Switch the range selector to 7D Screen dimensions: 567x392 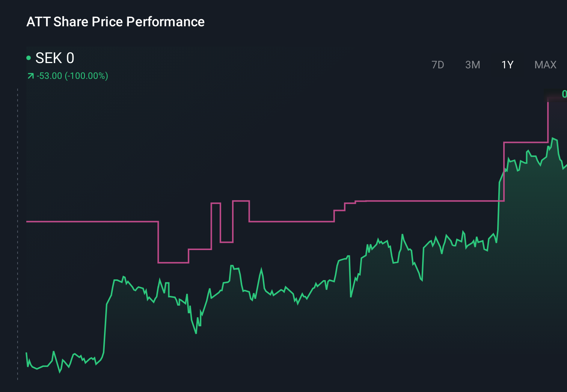[438, 65]
